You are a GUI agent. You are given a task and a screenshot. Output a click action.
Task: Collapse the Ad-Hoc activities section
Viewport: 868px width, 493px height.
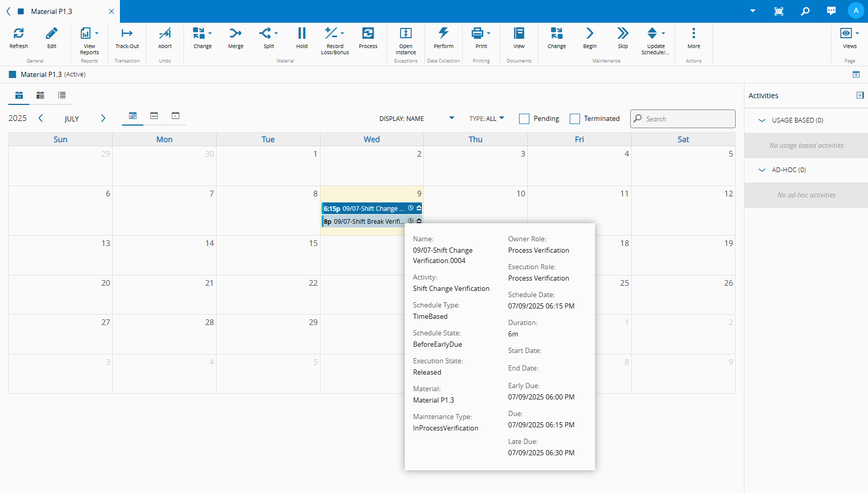[x=762, y=170]
